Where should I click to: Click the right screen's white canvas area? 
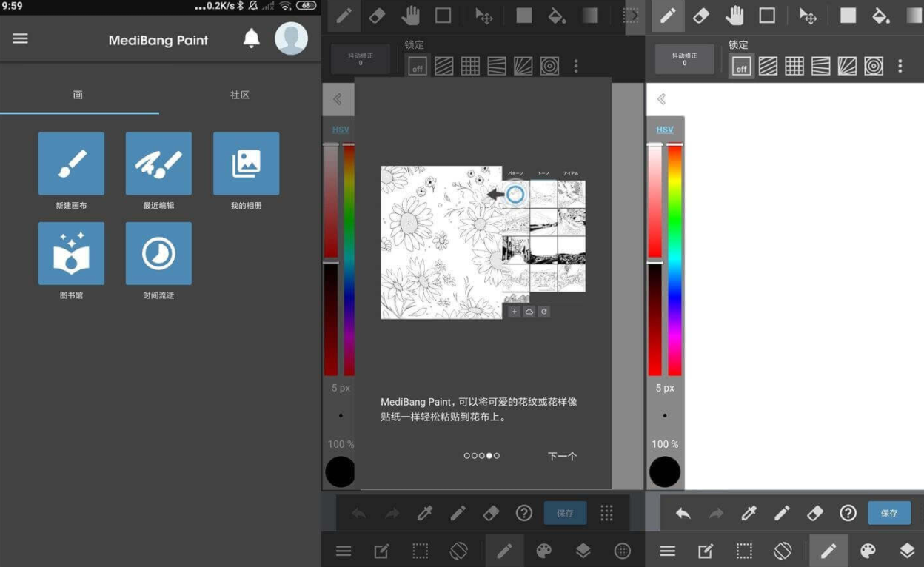coord(804,286)
